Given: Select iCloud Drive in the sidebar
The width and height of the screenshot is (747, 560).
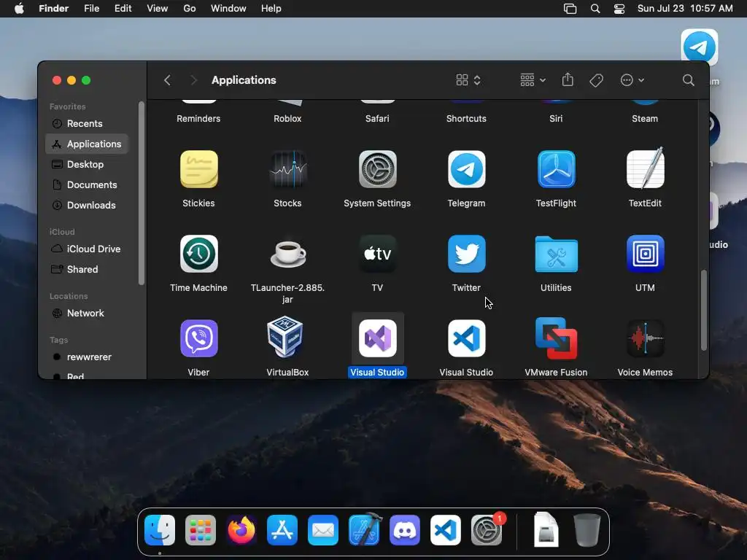Looking at the screenshot, I should point(87,249).
